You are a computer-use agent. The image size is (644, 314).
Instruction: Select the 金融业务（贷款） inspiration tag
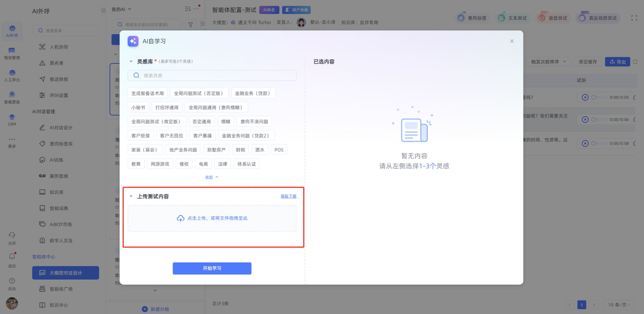(x=253, y=93)
